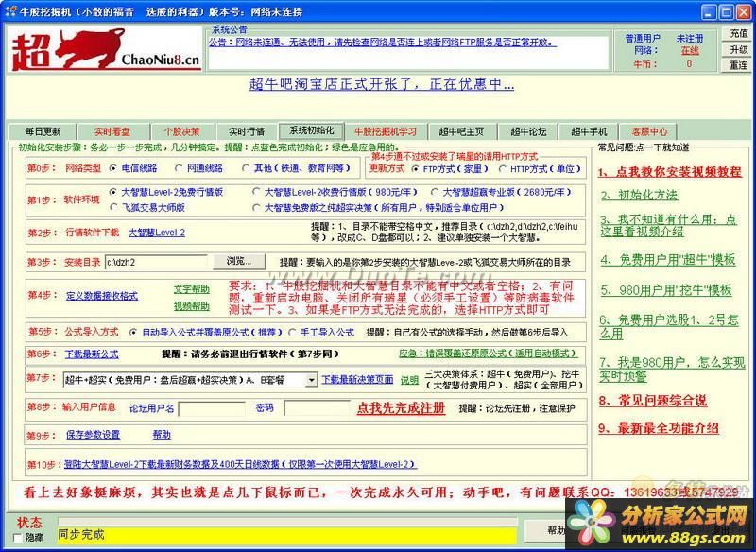Click the 在线 network status text
Image resolution: width=756 pixels, height=552 pixels.
[690, 51]
